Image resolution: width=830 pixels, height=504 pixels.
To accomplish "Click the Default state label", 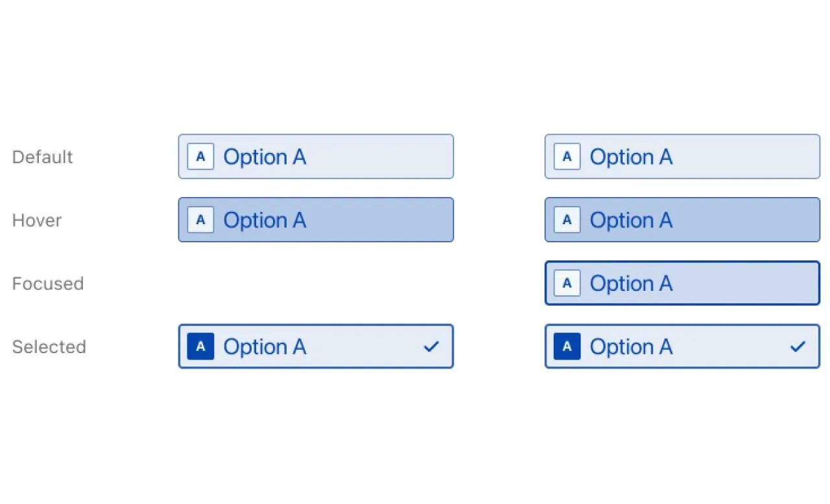I will coord(43,157).
